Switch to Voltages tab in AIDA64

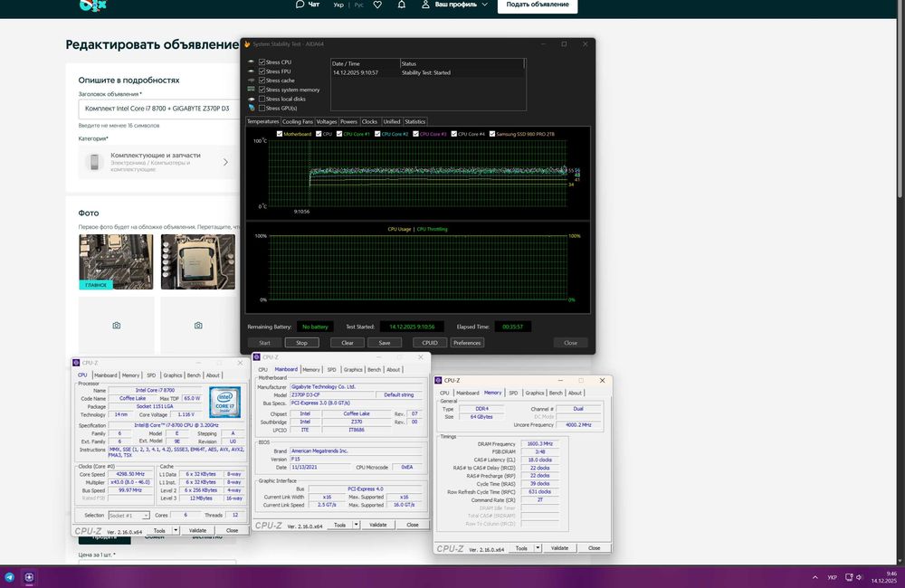326,122
